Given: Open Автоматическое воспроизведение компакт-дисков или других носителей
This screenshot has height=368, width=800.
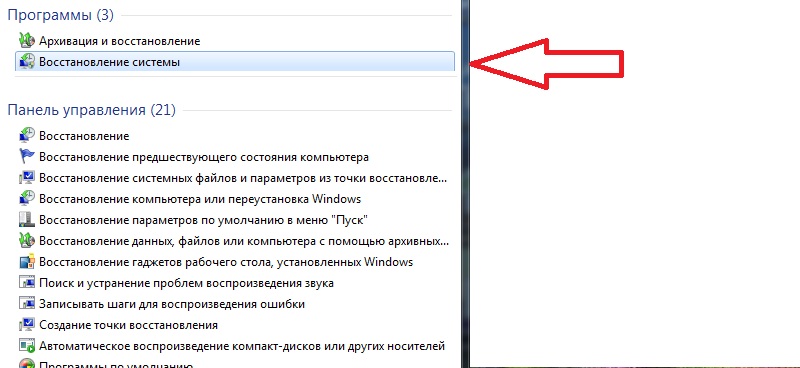Looking at the screenshot, I should point(242,346).
